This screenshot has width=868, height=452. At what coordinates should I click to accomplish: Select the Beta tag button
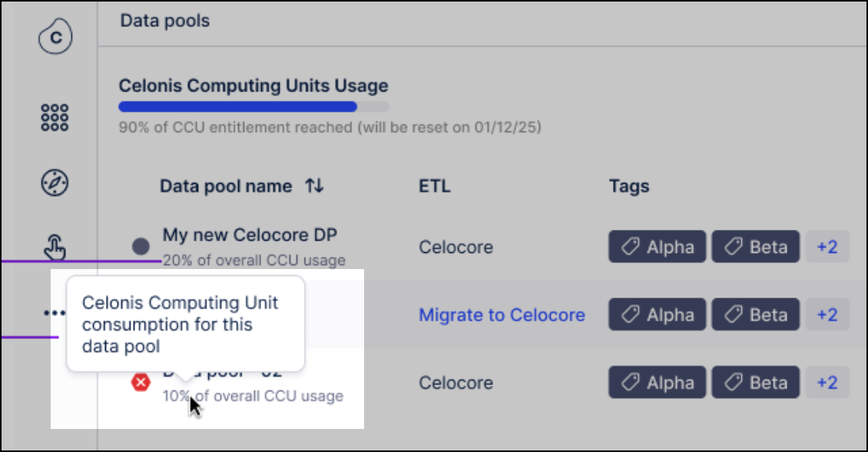[755, 247]
